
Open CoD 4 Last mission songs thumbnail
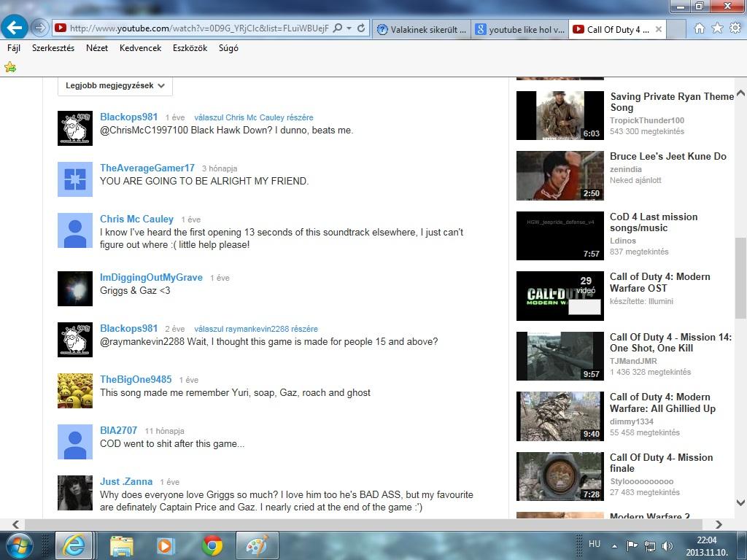point(560,236)
